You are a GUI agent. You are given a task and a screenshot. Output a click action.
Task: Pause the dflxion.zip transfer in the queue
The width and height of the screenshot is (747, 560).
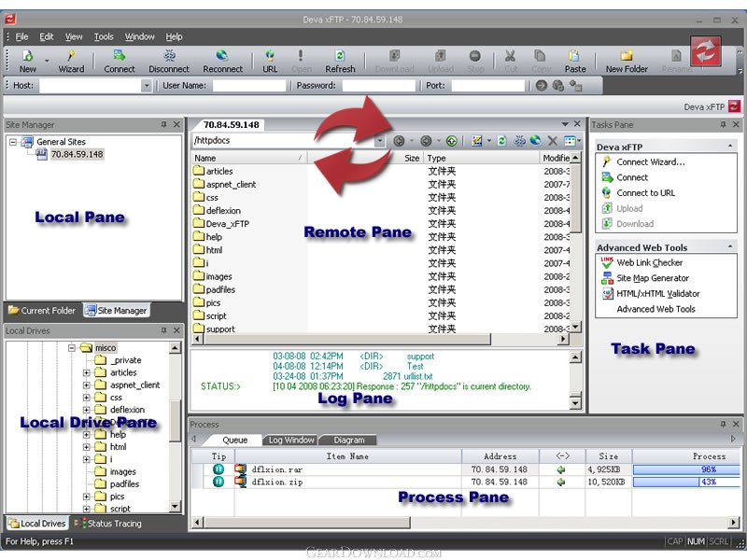pos(218,482)
